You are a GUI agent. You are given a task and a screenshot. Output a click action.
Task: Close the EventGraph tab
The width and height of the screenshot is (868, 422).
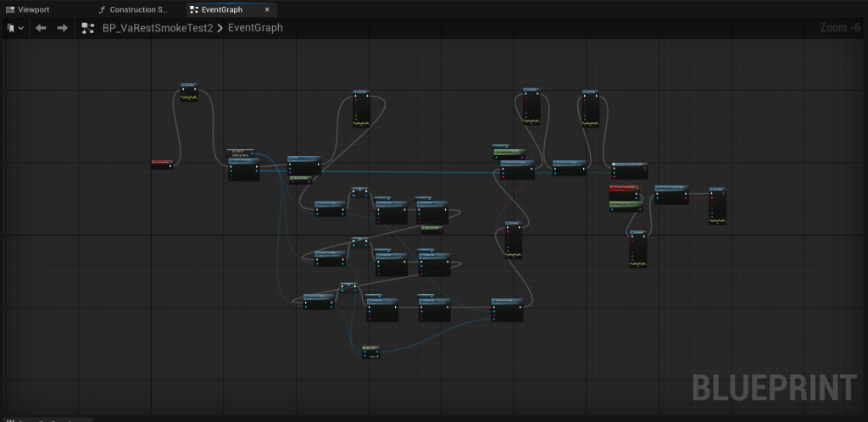(x=268, y=9)
